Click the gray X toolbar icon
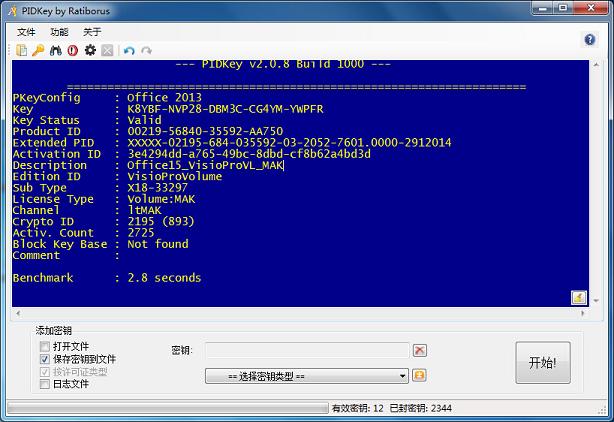Viewport: 614px width, 422px height. coord(107,50)
